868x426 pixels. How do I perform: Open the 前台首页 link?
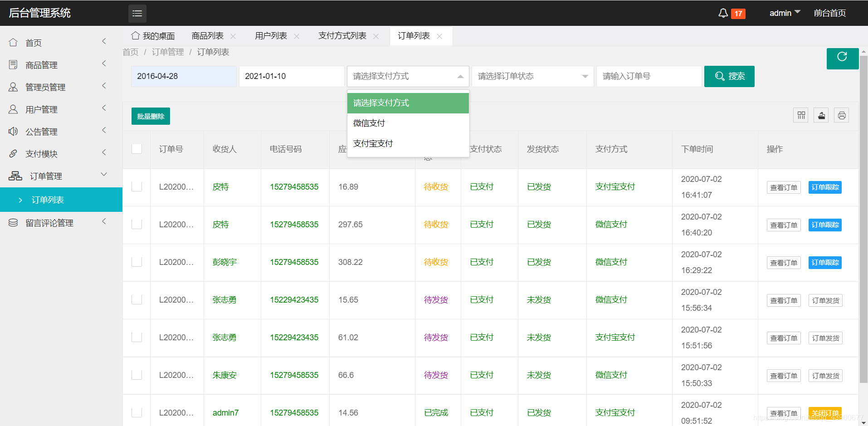coord(829,13)
